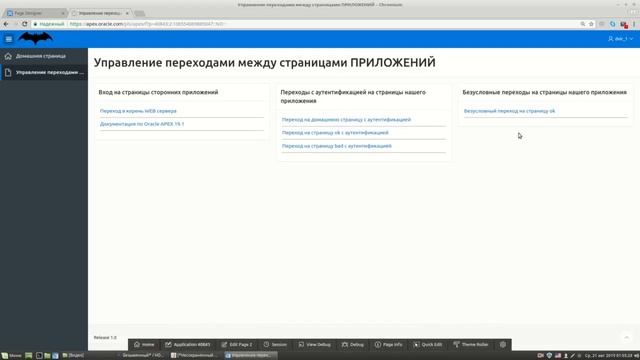Click the bat application logo
Viewport: 640px width, 360px height.
[36, 38]
